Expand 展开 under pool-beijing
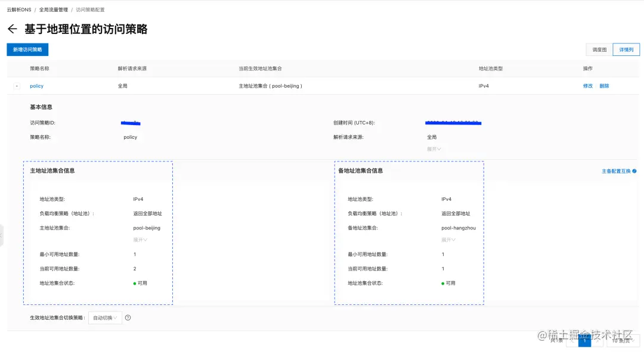This screenshot has width=644, height=352. [x=140, y=239]
